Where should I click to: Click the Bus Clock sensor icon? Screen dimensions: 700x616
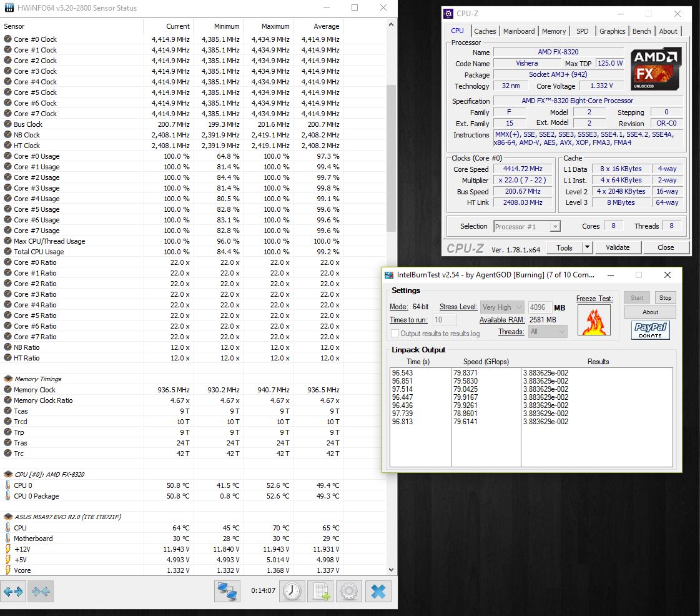[x=7, y=124]
